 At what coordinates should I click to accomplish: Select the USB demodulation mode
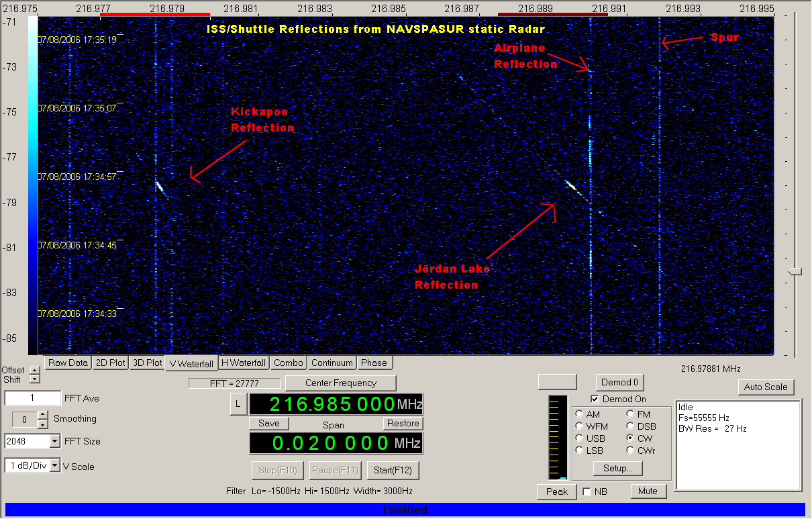click(579, 438)
